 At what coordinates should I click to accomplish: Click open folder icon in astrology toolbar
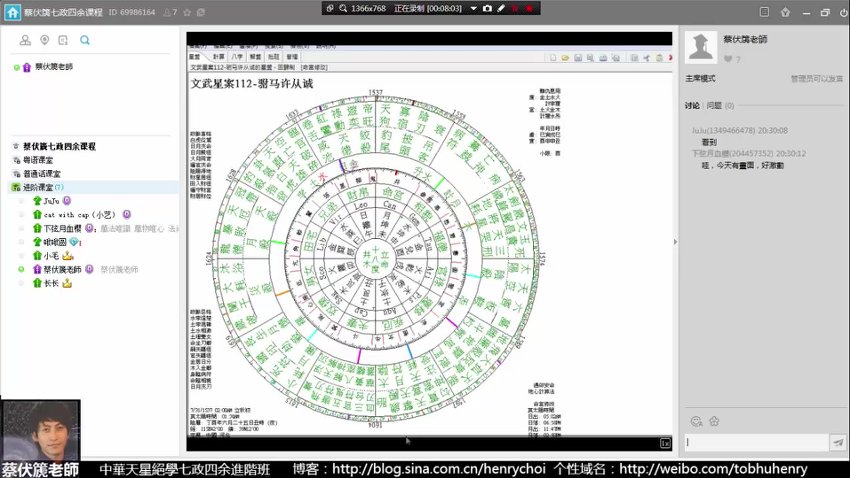click(x=565, y=57)
